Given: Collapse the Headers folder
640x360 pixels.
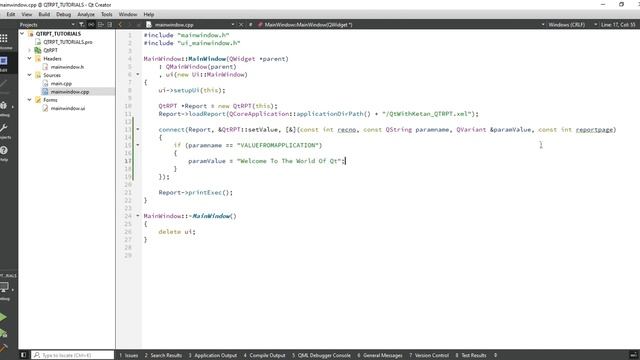Looking at the screenshot, I should (x=29, y=58).
